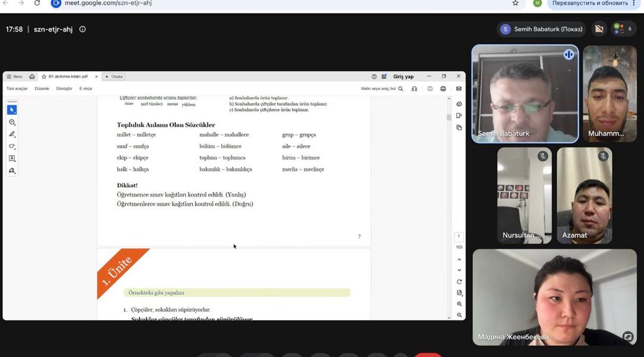
Task: Share the PDF by email envelope icon
Action: (459, 88)
